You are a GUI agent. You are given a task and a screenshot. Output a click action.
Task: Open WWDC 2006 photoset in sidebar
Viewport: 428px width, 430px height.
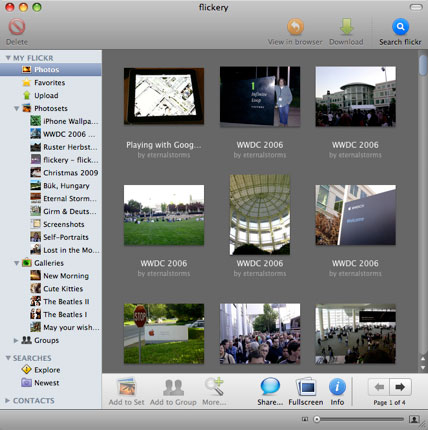pyautogui.click(x=51, y=134)
